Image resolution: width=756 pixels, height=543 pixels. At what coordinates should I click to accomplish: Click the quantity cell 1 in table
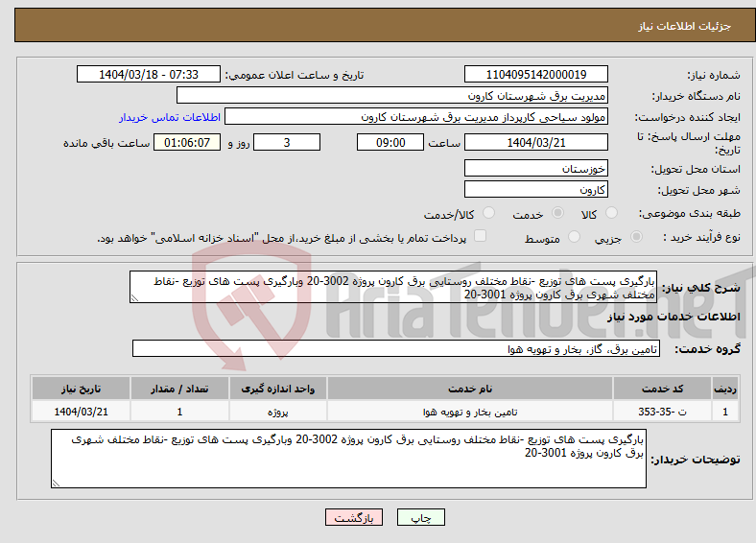[179, 412]
